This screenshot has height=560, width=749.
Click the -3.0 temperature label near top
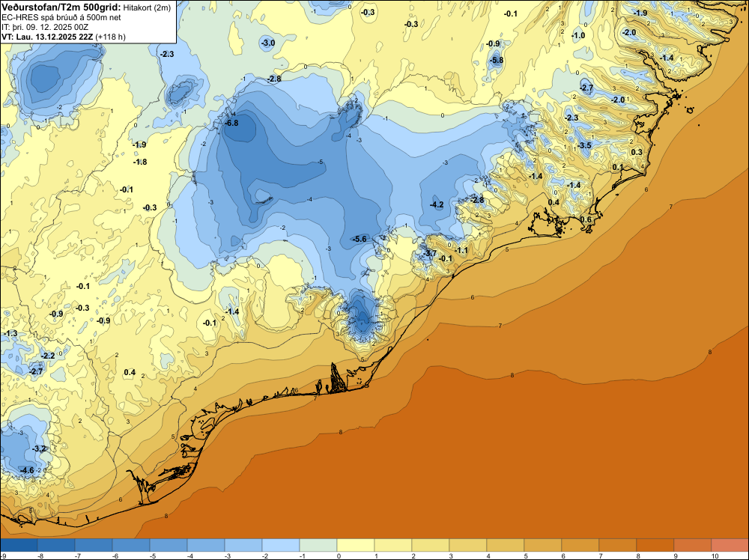(268, 43)
